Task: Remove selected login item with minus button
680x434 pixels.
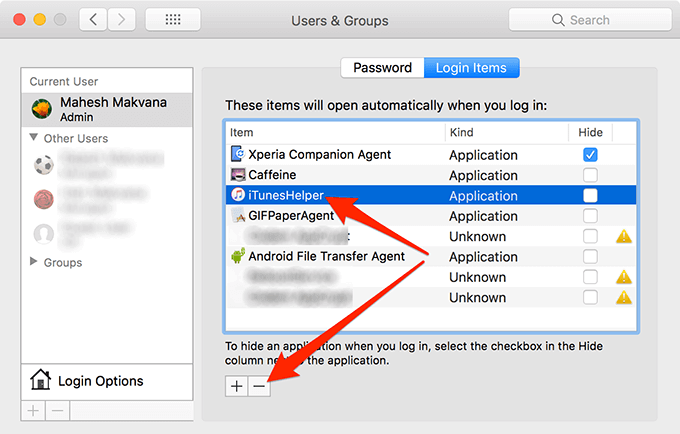Action: 259,387
